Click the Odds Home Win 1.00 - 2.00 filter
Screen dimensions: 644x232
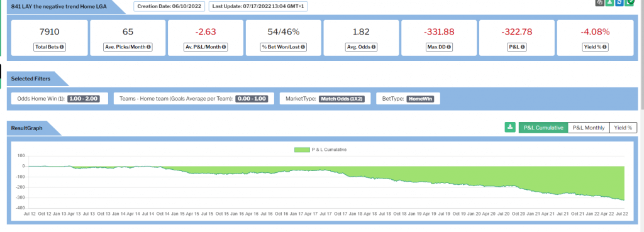60,99
